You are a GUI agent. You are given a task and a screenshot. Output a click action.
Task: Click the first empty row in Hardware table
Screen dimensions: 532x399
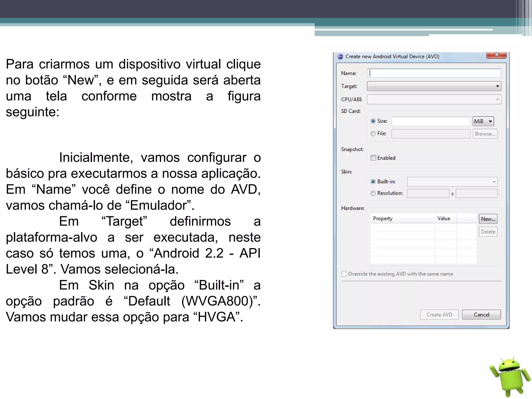click(423, 227)
